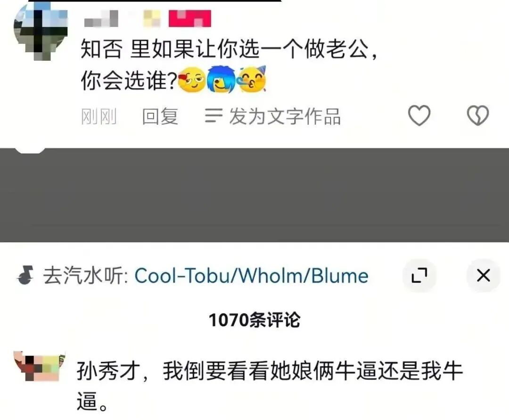The image size is (509, 420).
Task: Select the 1070条评论 header
Action: [254, 320]
